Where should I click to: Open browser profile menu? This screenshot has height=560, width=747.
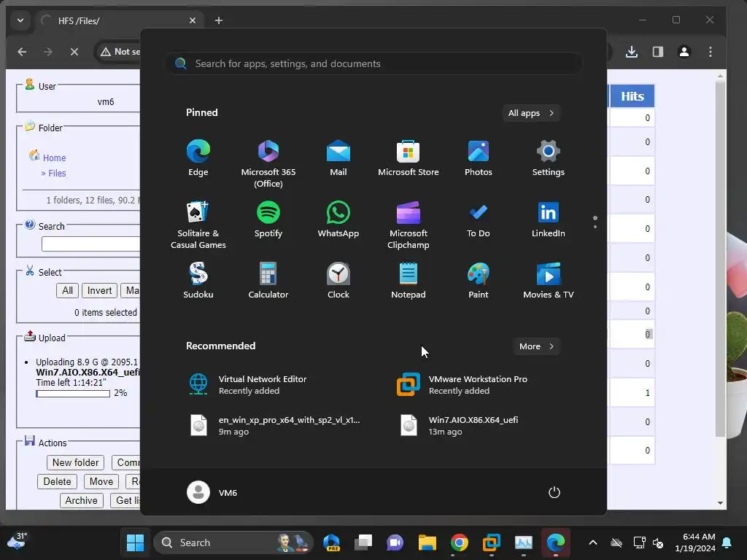coord(684,52)
